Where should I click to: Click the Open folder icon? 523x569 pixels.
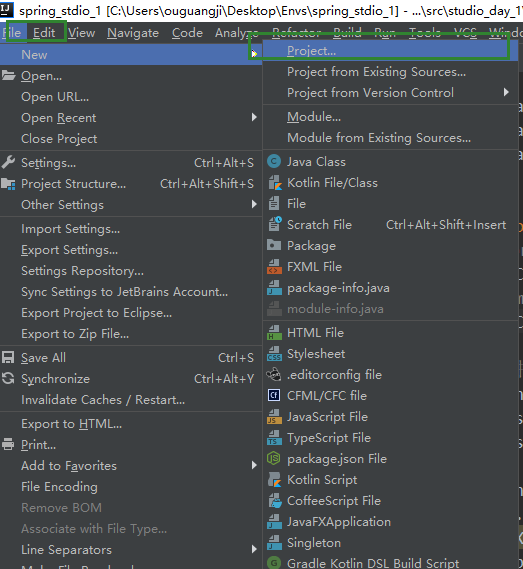[x=8, y=75]
